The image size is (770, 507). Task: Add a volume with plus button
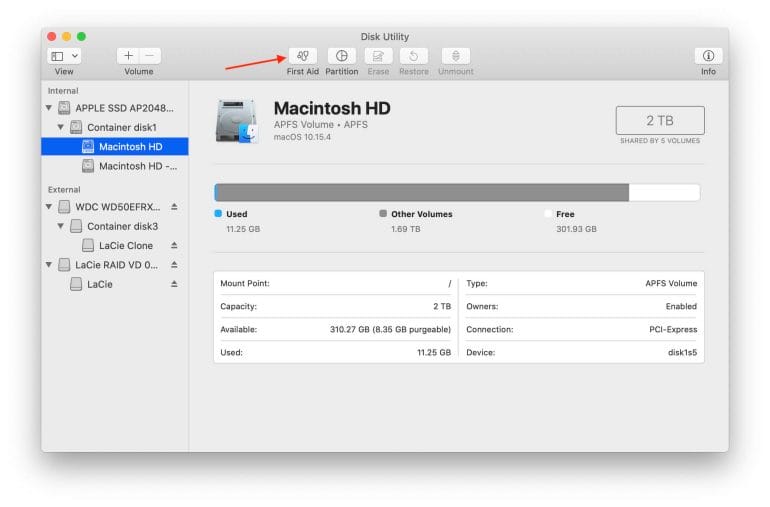(x=128, y=57)
